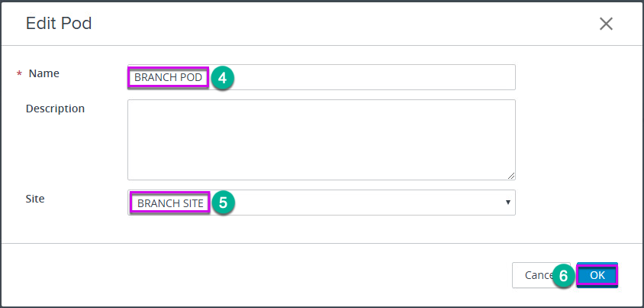This screenshot has height=308, width=644.
Task: Click blank footer area beside Cancel button
Action: pos(255,275)
